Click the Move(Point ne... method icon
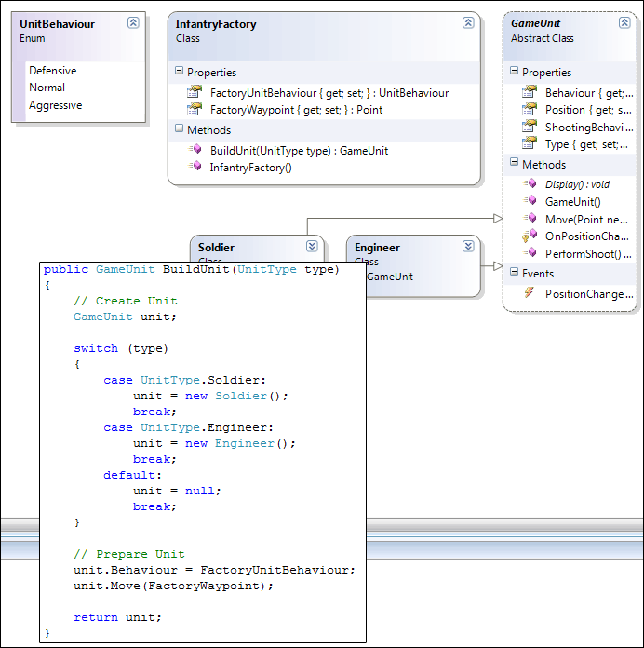The image size is (644, 648). point(530,218)
